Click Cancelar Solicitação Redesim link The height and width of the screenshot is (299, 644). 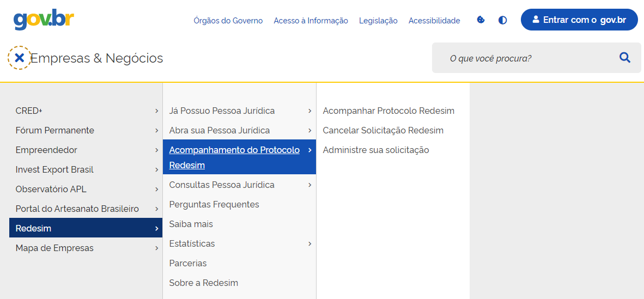click(x=383, y=131)
